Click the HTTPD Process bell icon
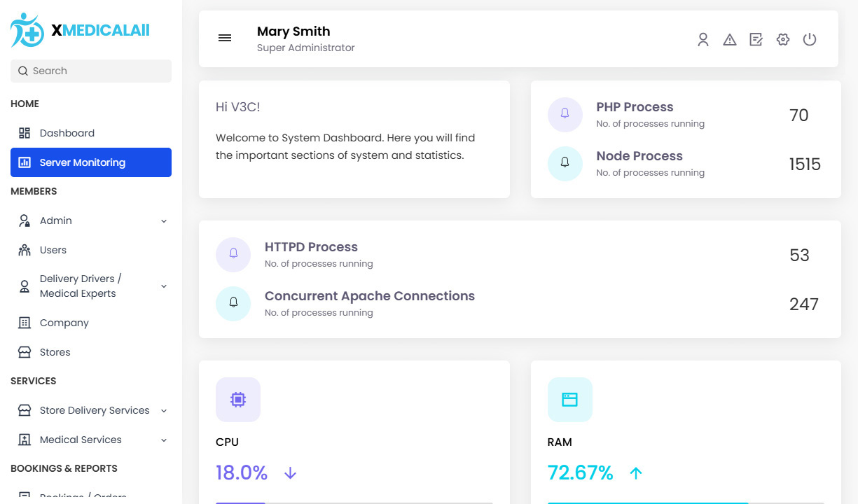Screen dimensions: 858x504 (x=233, y=254)
